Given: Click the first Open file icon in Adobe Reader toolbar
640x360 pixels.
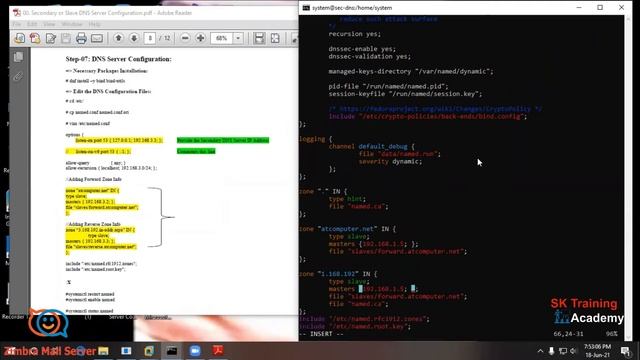Looking at the screenshot, I should tap(19, 38).
